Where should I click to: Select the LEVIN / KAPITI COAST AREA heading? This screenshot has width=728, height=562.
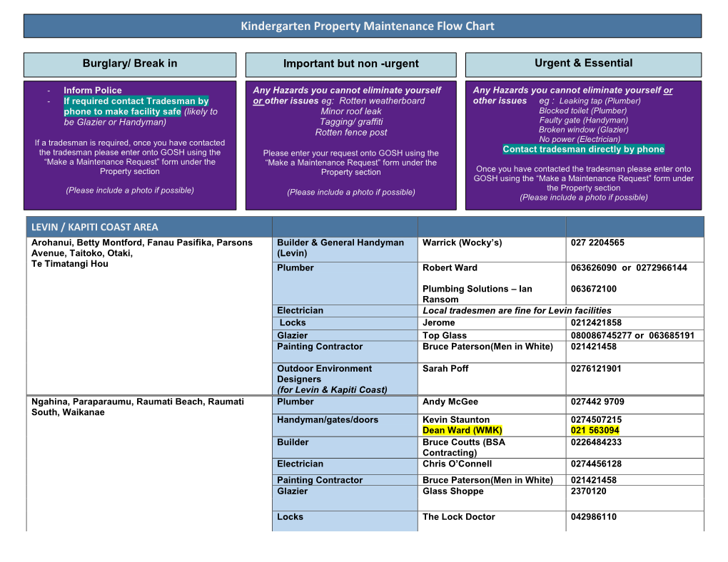coord(94,227)
